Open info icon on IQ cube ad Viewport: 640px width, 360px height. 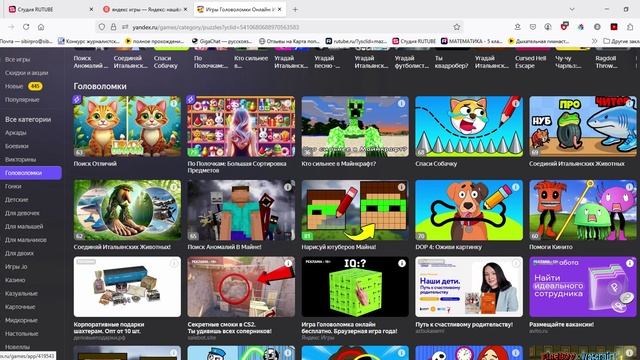pyautogui.click(x=402, y=264)
